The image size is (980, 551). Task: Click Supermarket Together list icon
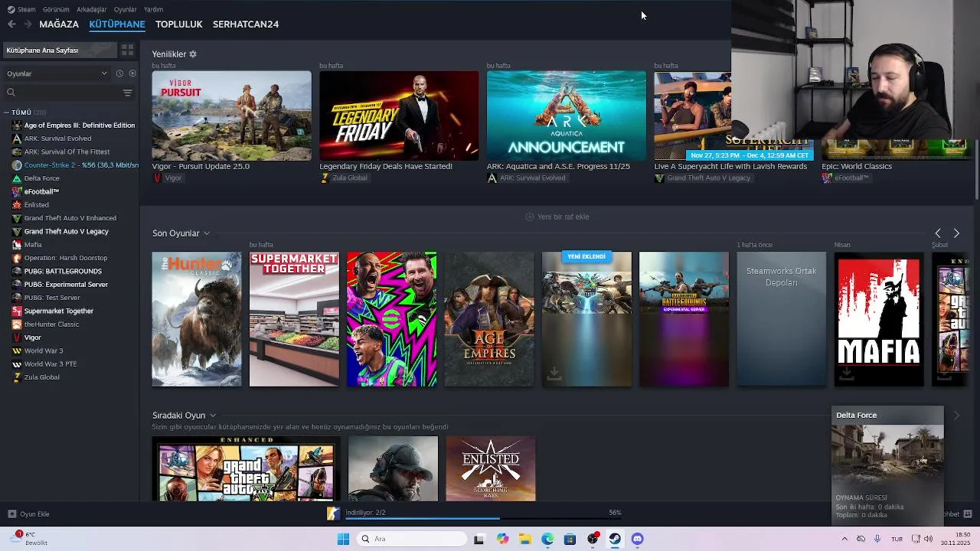click(17, 311)
